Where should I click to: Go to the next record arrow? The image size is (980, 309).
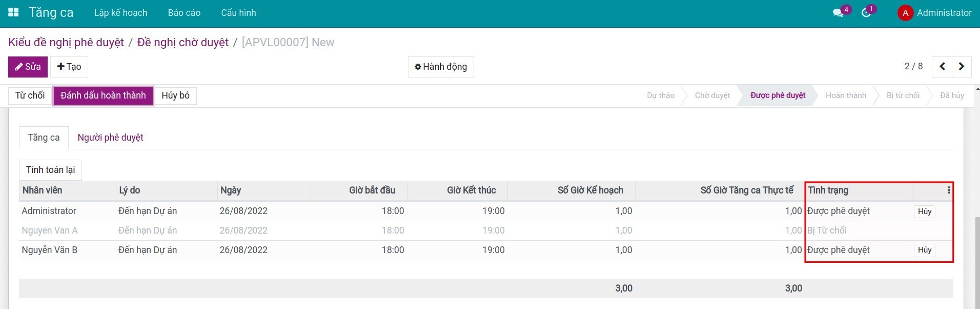[962, 66]
